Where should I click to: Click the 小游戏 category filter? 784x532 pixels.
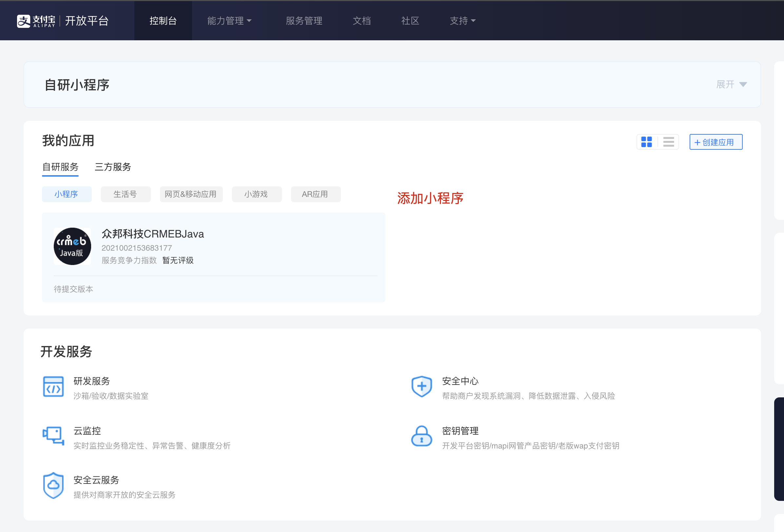256,194
